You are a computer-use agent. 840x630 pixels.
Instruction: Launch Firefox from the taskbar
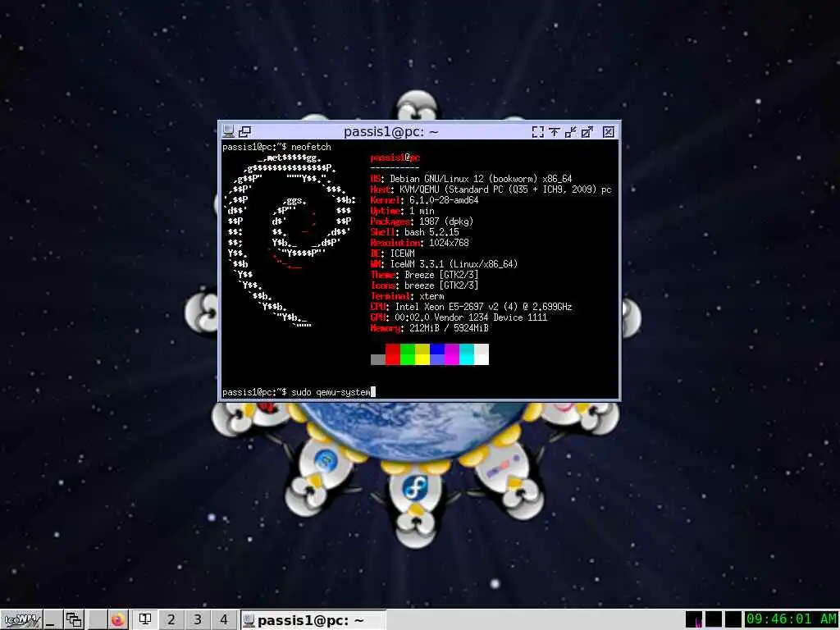118,620
